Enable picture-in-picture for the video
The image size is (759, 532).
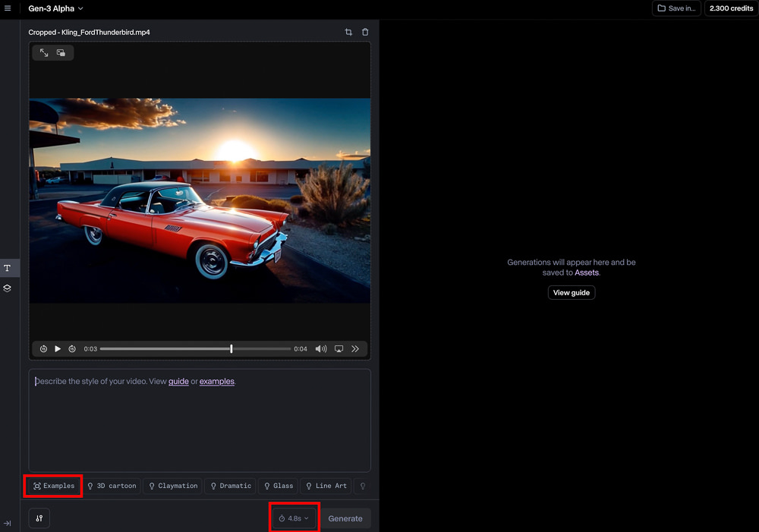[61, 53]
